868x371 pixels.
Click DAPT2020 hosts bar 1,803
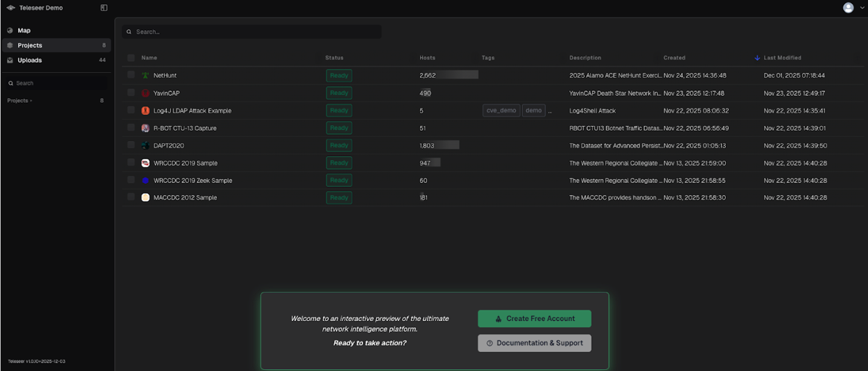(439, 146)
